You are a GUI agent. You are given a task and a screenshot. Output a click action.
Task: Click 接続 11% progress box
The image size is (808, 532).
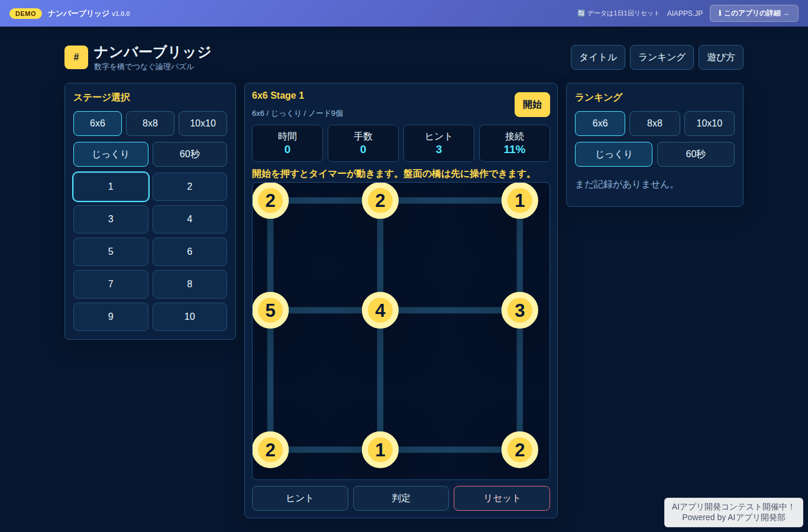coord(515,143)
